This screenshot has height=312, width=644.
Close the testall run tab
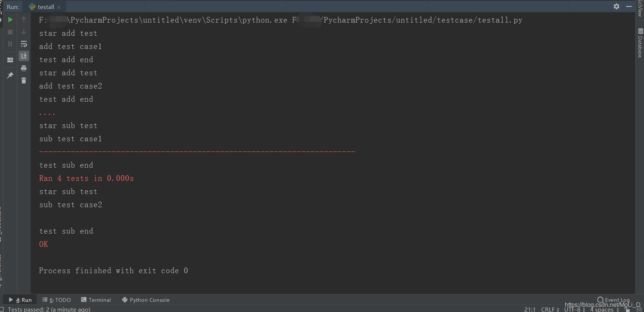(x=59, y=7)
